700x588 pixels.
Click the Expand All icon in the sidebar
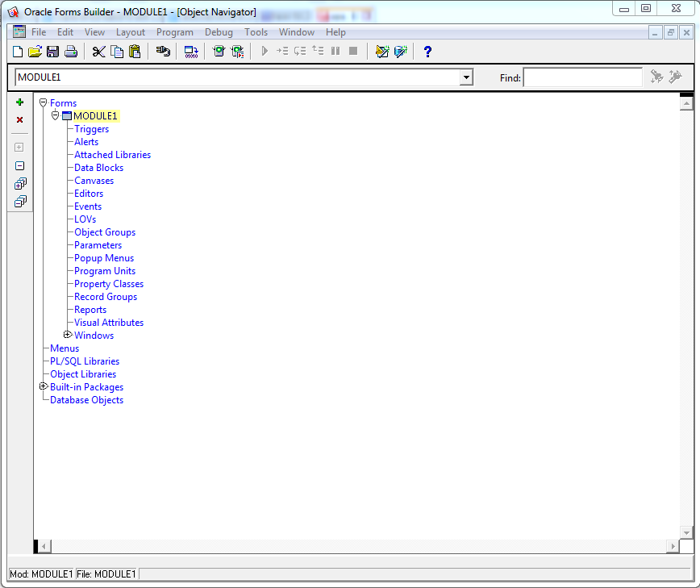pos(19,183)
